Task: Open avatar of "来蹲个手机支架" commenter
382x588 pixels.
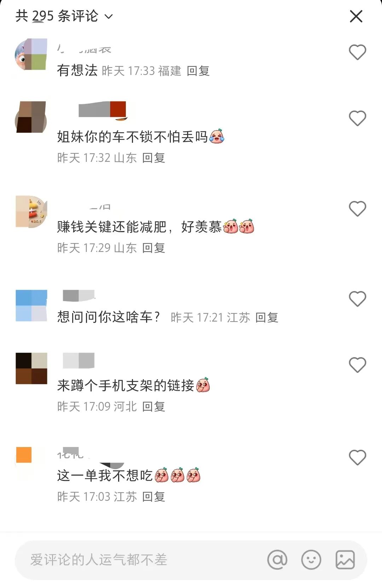Action: 31,368
